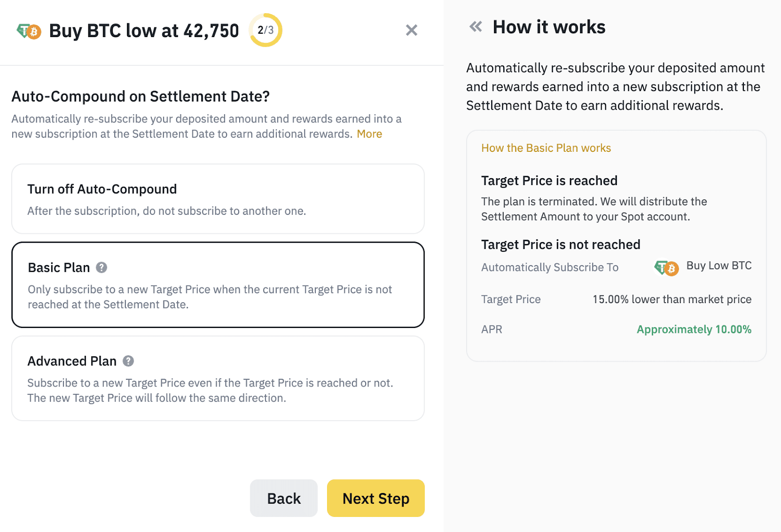Choose the Advanced Plan option card

pyautogui.click(x=218, y=379)
